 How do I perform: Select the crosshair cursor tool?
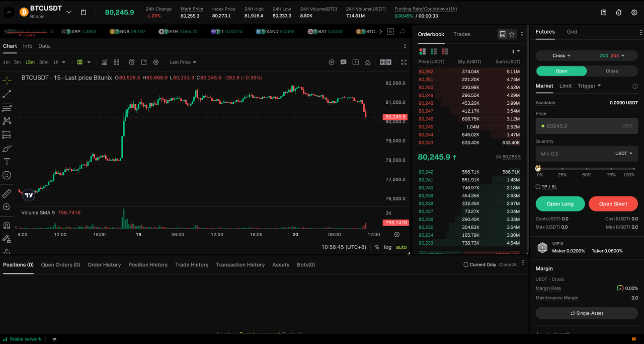coord(7,81)
